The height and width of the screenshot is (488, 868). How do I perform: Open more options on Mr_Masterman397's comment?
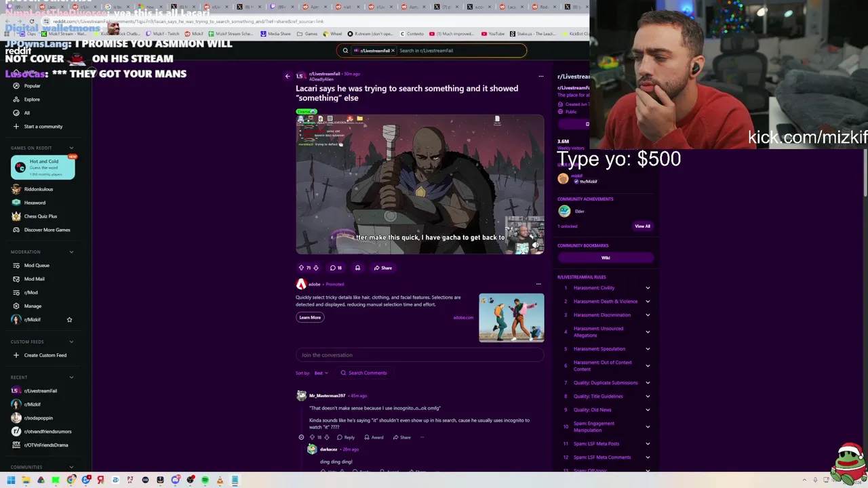click(422, 437)
